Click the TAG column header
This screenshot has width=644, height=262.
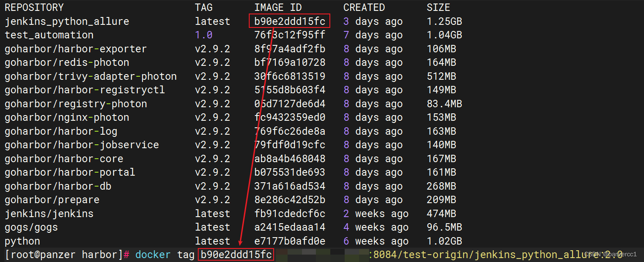click(x=204, y=7)
